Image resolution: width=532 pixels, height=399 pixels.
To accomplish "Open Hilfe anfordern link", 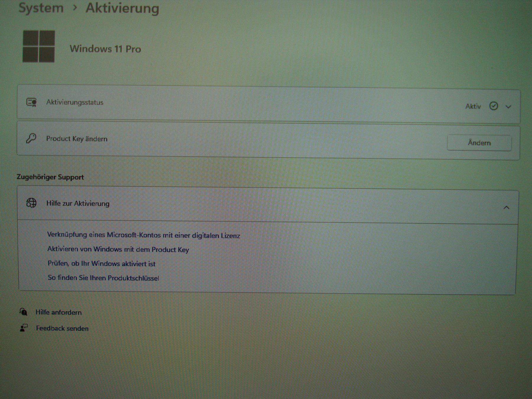I will pos(59,312).
